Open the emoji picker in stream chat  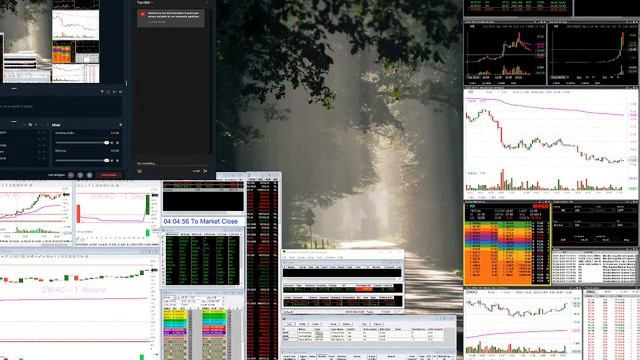tap(139, 171)
